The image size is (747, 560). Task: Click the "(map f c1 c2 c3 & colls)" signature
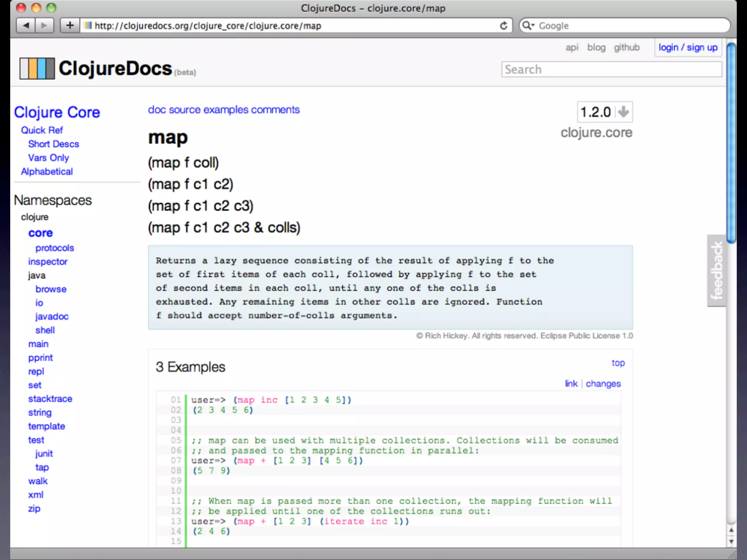tap(224, 227)
